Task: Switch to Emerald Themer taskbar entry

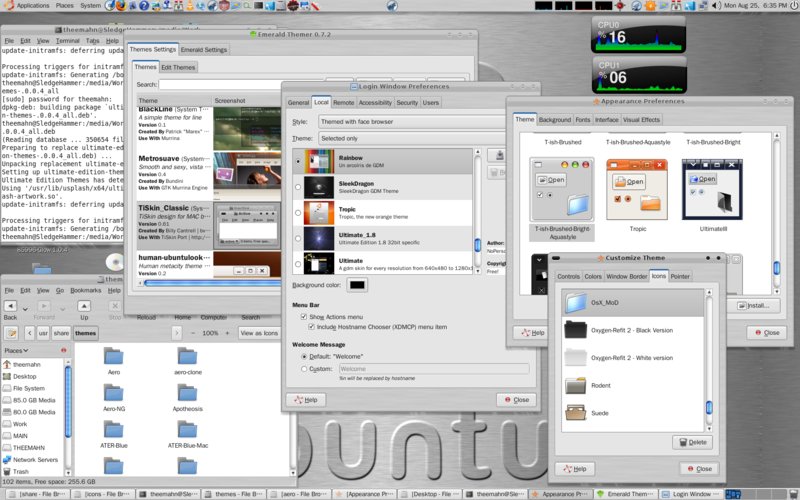Action: pyautogui.click(x=623, y=494)
